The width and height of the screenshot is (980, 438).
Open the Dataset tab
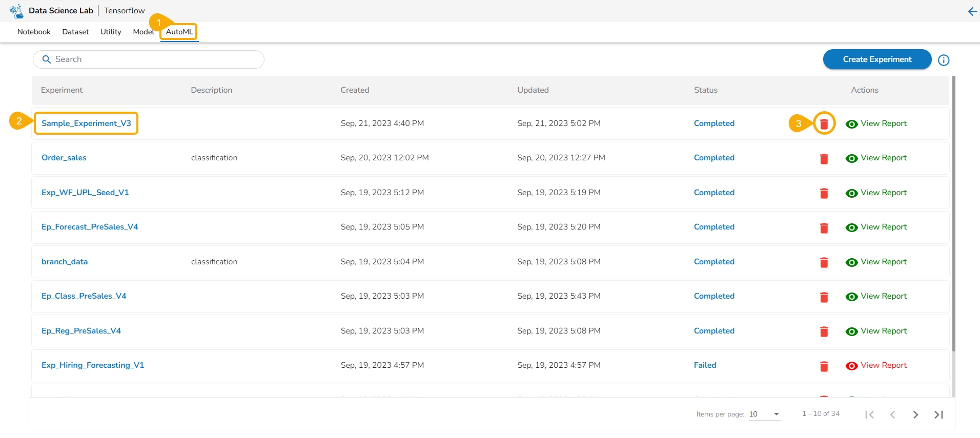(x=75, y=32)
